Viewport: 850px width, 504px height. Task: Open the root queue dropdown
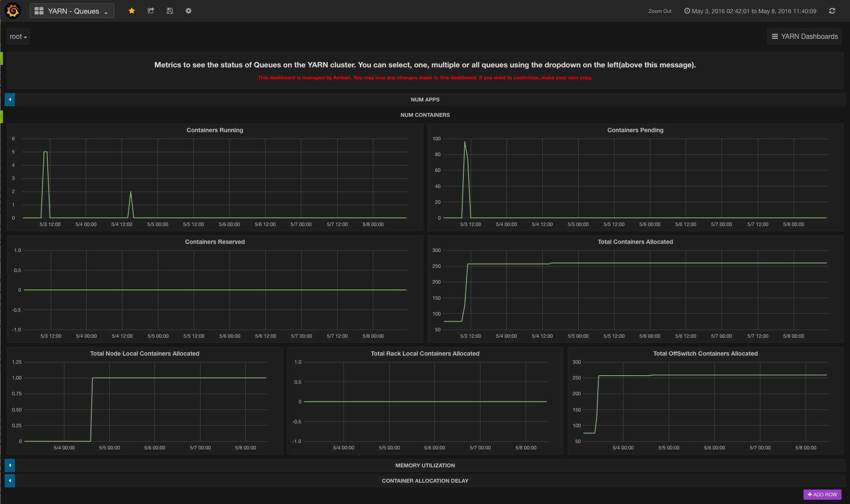(18, 37)
